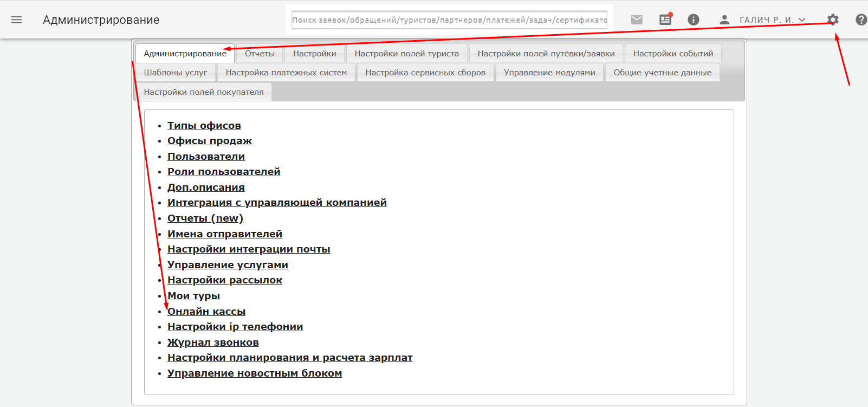The width and height of the screenshot is (868, 407).
Task: Open the Управление услугами link
Action: pyautogui.click(x=228, y=265)
